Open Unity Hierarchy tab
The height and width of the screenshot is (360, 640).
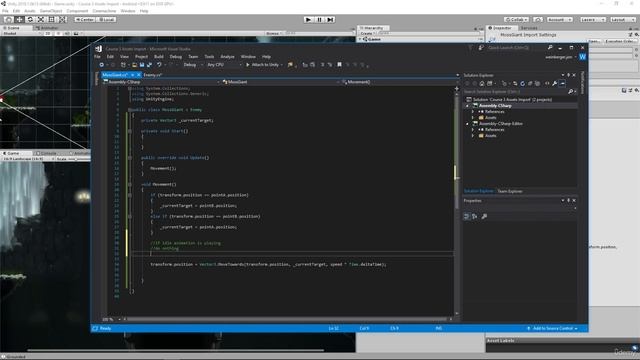[373, 28]
